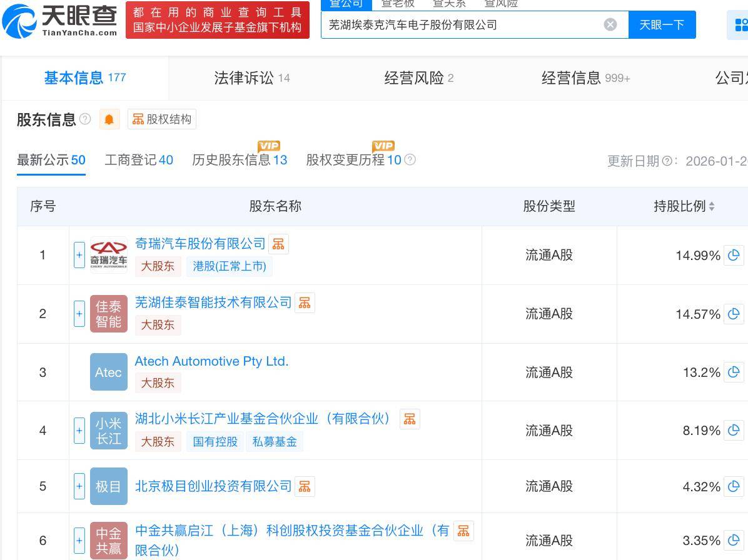Click help icon next to 股东信息
This screenshot has height=560, width=748.
click(x=86, y=119)
